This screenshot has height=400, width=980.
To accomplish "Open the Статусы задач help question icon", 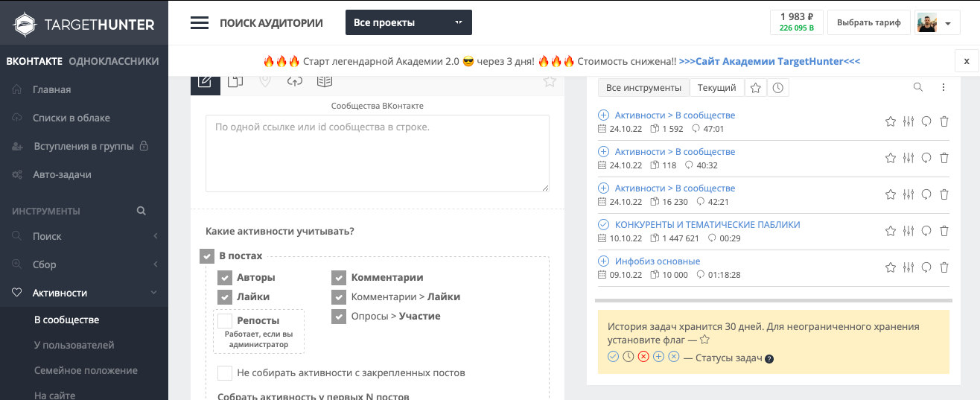I will point(769,358).
